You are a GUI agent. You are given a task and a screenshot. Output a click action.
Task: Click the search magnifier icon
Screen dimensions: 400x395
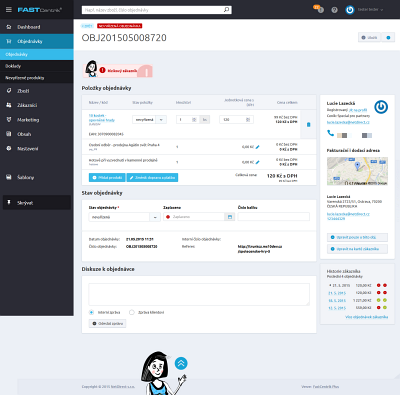(x=226, y=10)
